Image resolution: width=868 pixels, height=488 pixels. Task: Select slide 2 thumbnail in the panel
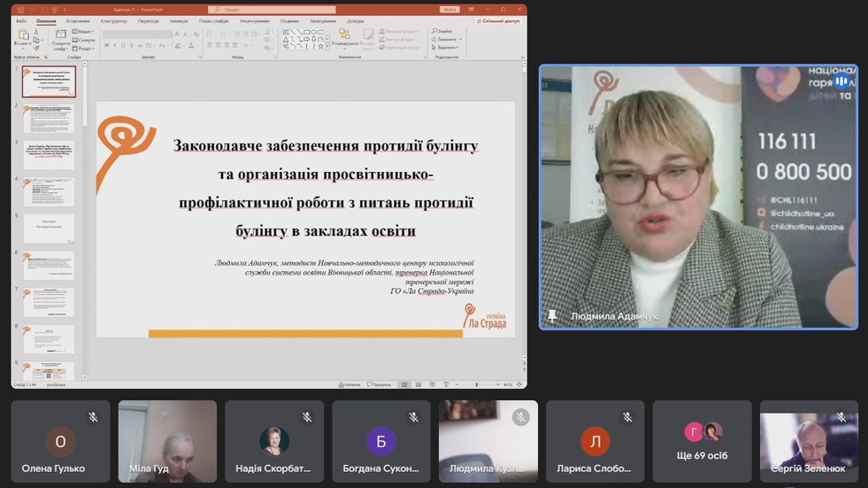coord(49,119)
